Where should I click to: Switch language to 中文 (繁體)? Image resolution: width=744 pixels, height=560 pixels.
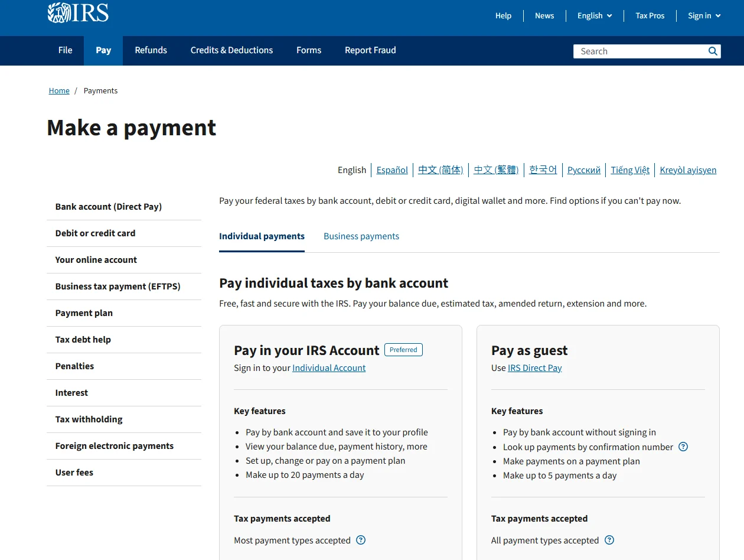point(496,170)
